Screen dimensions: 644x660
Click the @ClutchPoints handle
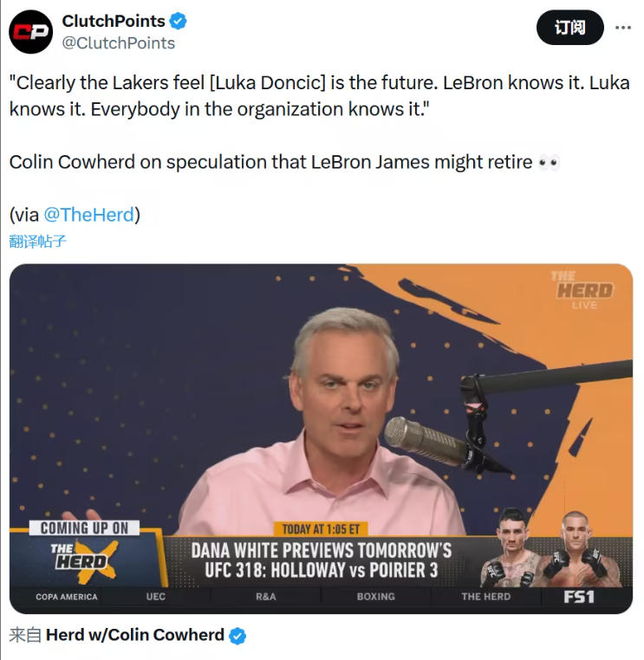pos(119,43)
